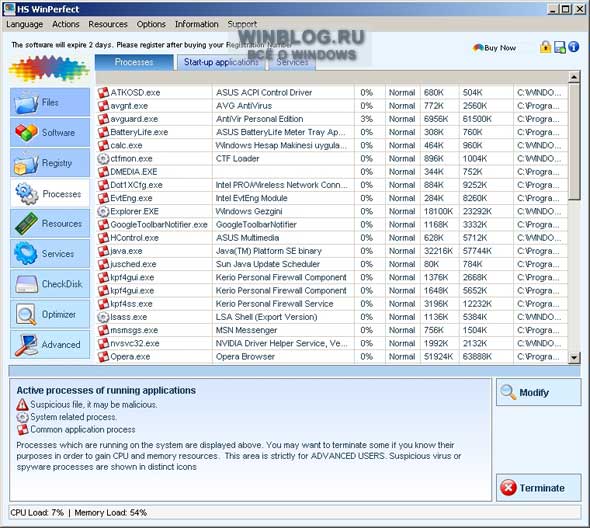Click the Modify button label
The height and width of the screenshot is (528, 590).
tap(534, 393)
